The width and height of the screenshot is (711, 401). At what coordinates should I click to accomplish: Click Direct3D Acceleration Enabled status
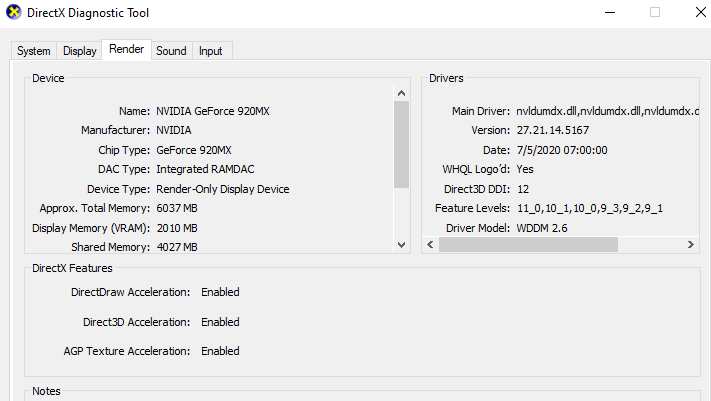coord(220,322)
